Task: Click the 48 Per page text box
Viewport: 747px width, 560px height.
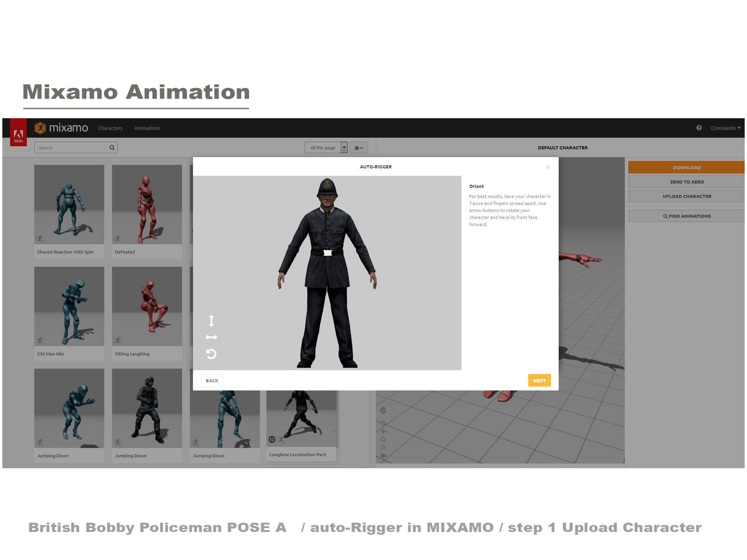Action: 323,147
